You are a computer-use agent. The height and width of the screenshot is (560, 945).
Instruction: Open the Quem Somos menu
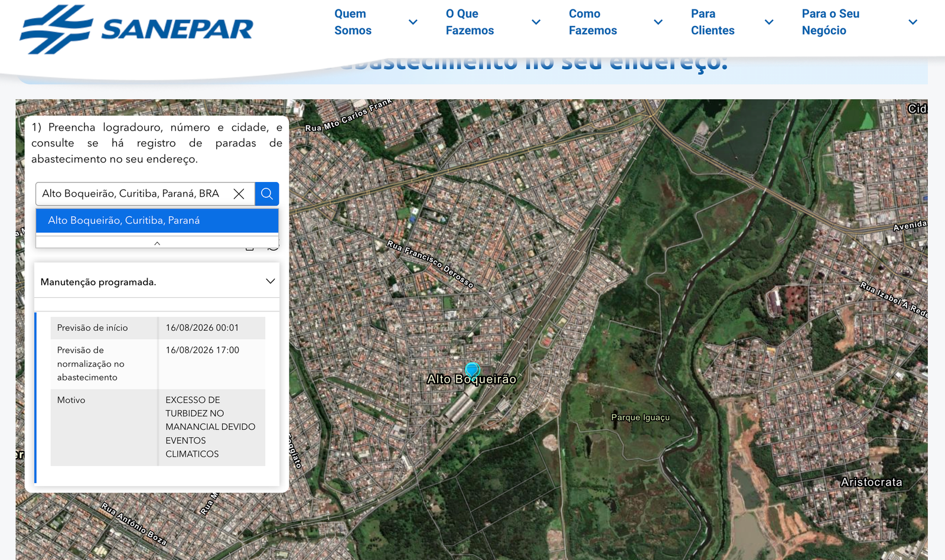click(x=376, y=22)
